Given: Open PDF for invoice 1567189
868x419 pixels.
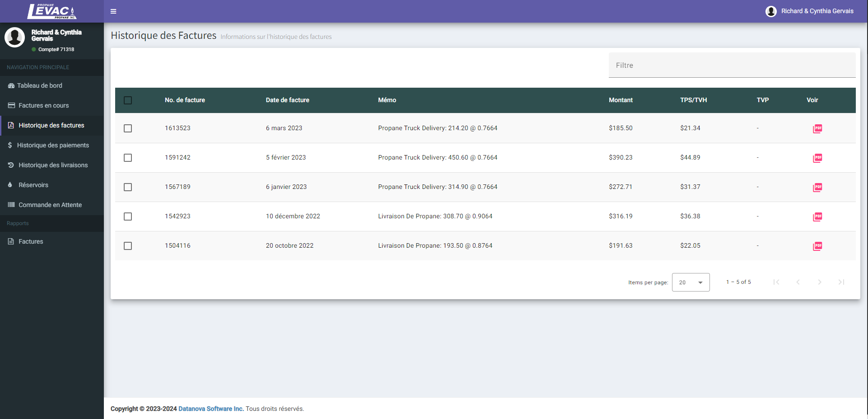Looking at the screenshot, I should pos(817,188).
